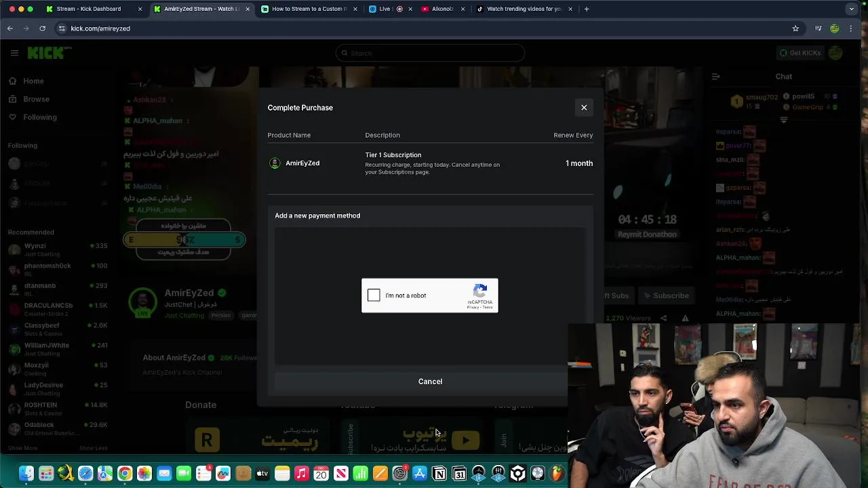
Task: Bookmark this page with the star icon
Action: click(795, 28)
